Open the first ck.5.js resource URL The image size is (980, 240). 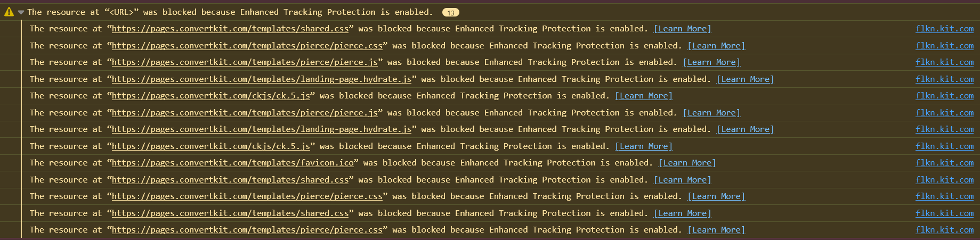coord(210,96)
